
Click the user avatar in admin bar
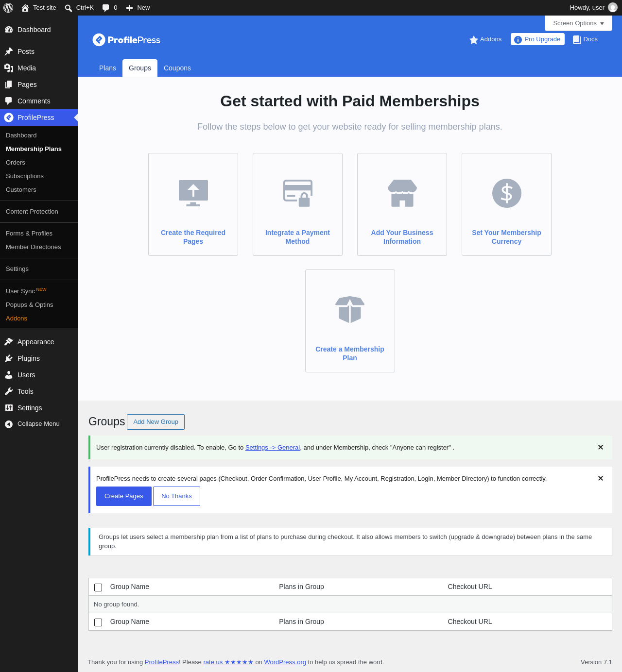tap(613, 8)
